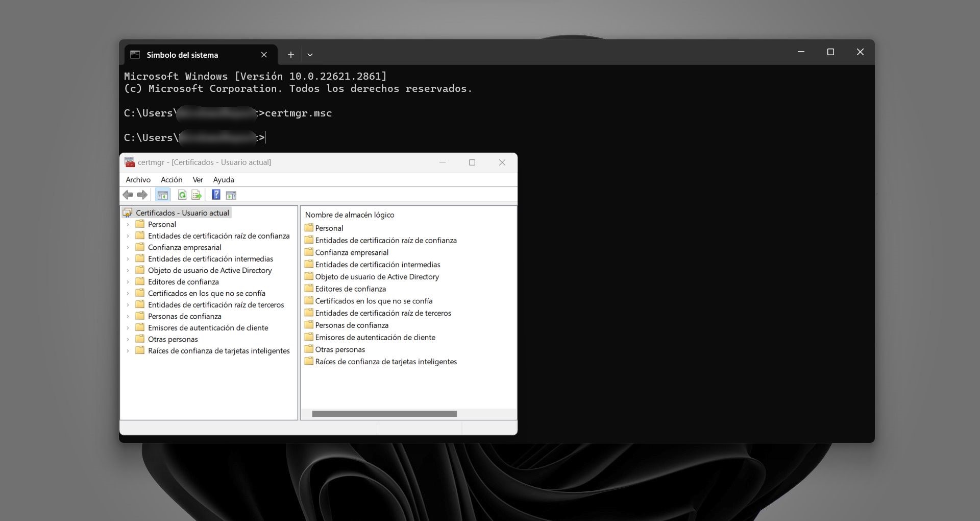
Task: Close the certmgr window
Action: [x=502, y=162]
